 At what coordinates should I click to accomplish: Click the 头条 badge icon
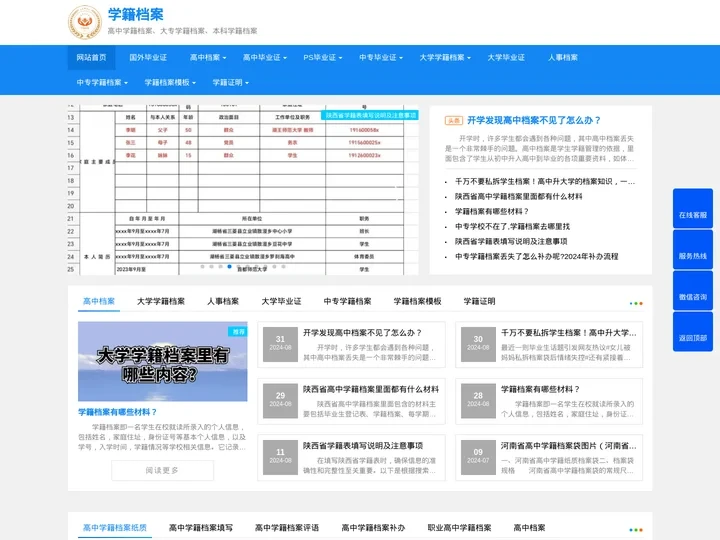click(454, 121)
